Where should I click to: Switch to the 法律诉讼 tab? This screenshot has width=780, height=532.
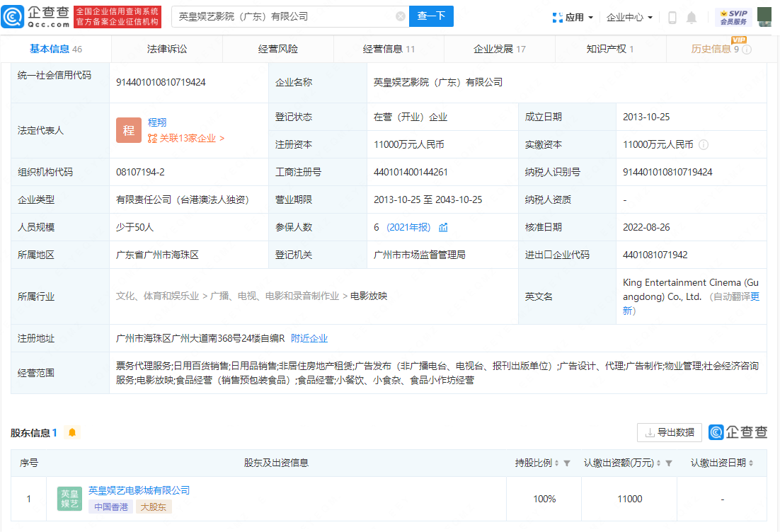167,50
